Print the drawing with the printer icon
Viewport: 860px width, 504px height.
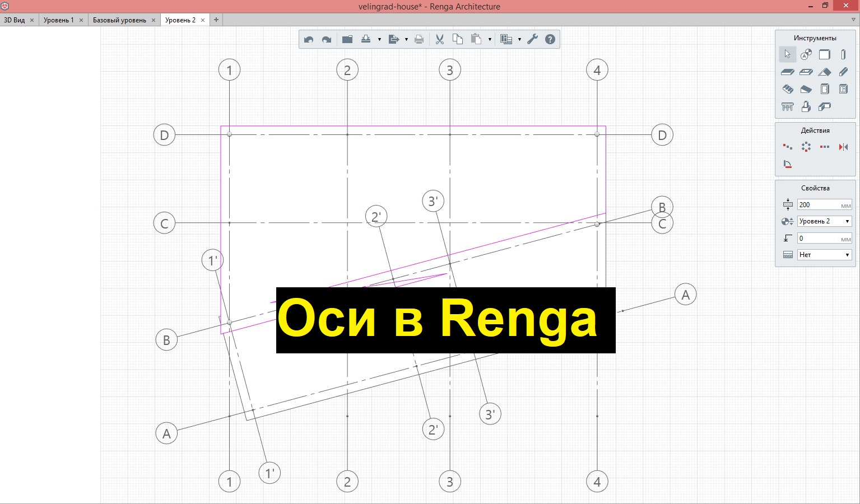[419, 39]
